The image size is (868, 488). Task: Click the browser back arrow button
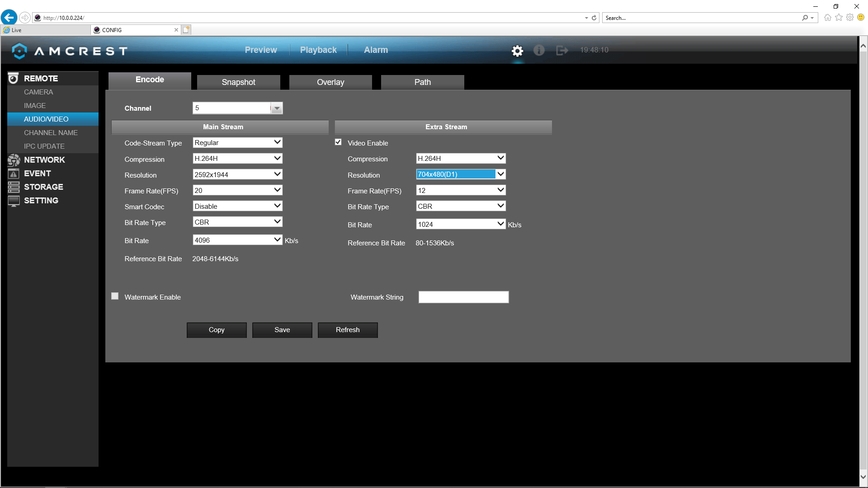pos(9,18)
